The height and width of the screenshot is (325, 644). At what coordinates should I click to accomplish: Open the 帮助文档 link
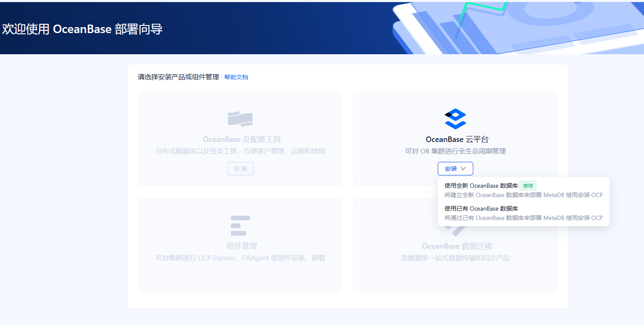click(x=236, y=77)
